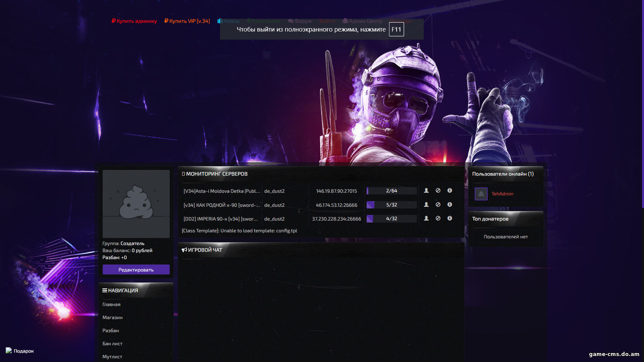
Task: Open the Купить админку link
Action: [134, 21]
